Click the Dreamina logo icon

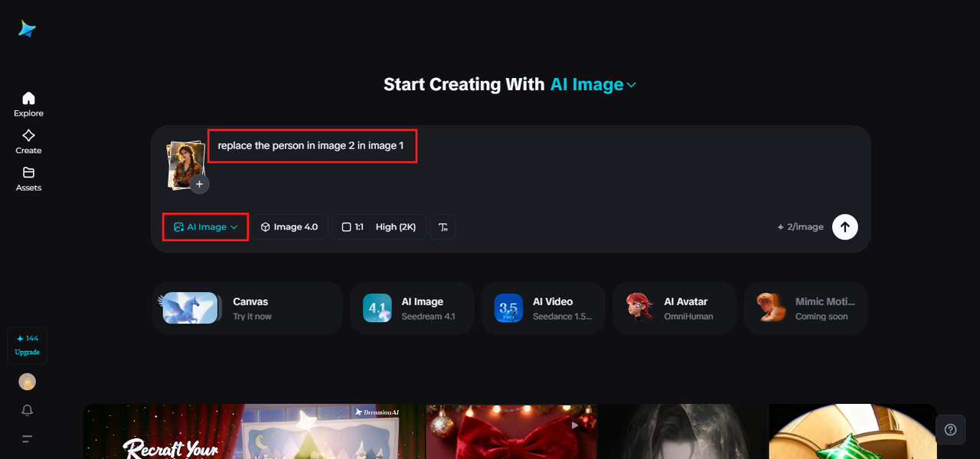pyautogui.click(x=28, y=28)
